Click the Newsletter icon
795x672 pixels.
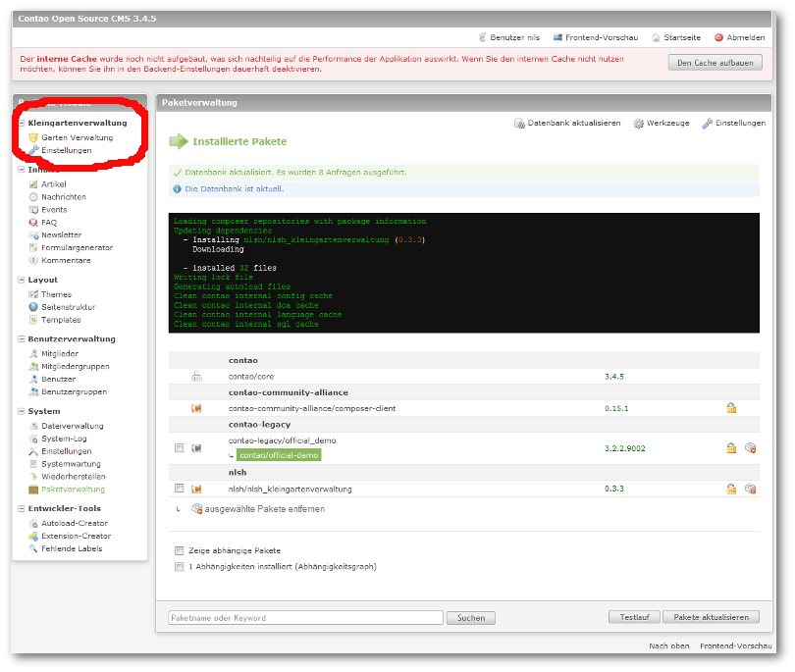33,234
